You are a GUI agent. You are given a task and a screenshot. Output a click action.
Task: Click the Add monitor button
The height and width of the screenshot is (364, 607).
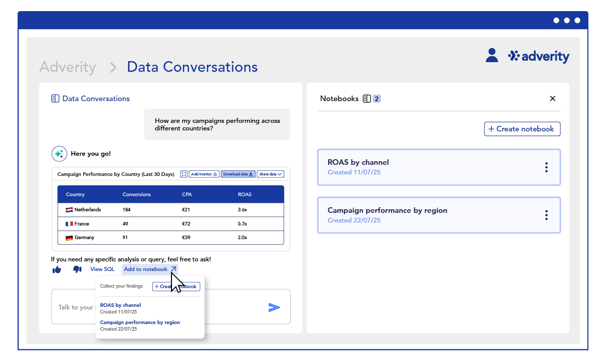tap(204, 174)
